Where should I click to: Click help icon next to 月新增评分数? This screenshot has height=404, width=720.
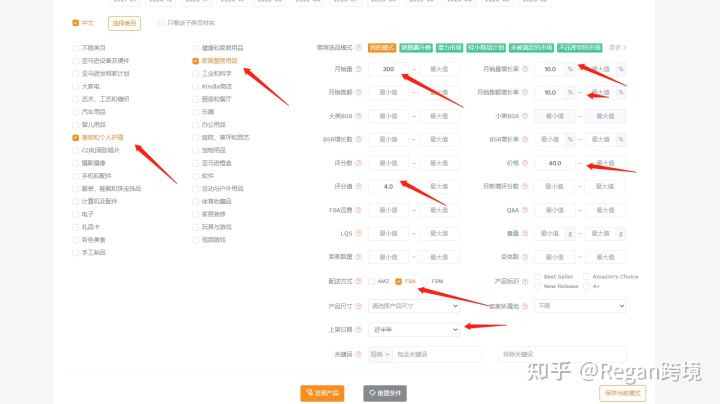525,186
